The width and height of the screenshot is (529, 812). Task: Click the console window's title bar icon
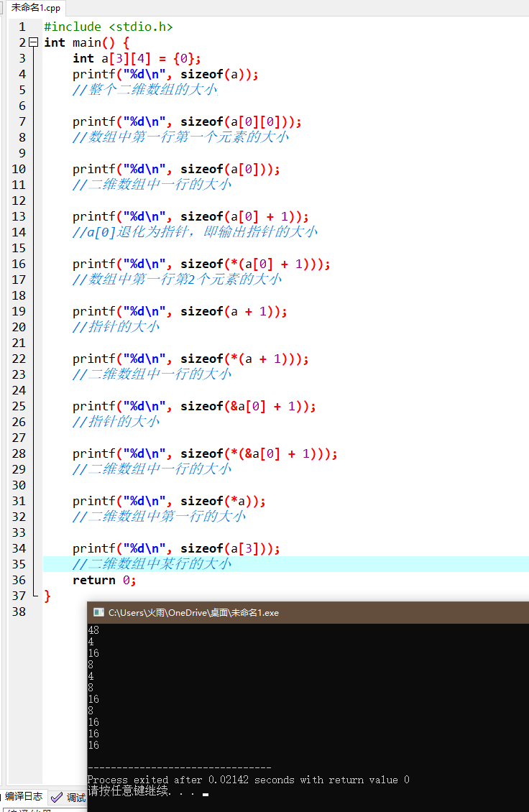[x=98, y=613]
